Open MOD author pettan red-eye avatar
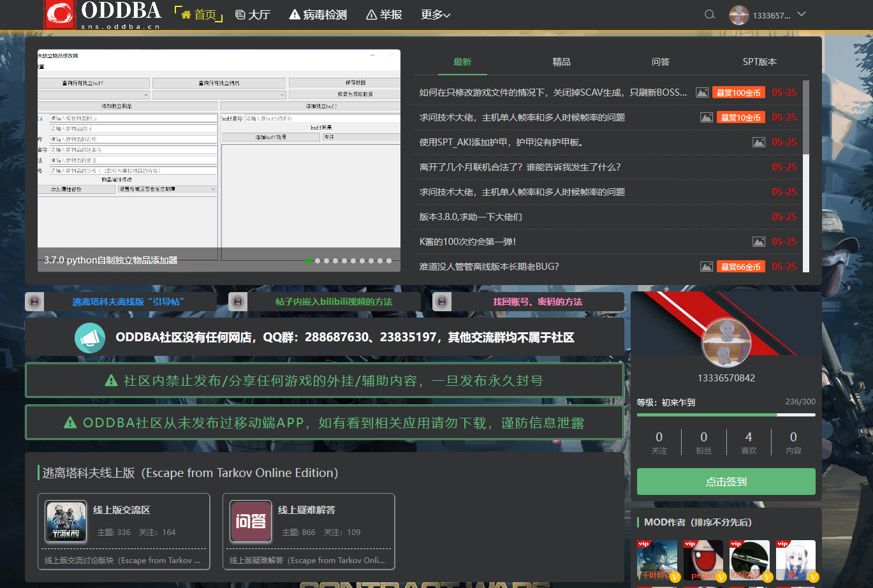The height and width of the screenshot is (588, 873). pyautogui.click(x=703, y=561)
